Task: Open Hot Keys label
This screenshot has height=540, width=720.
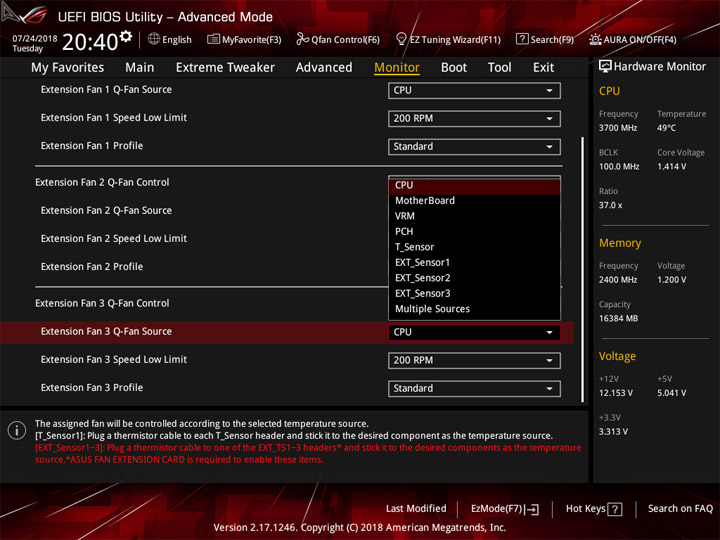Action: 585,509
